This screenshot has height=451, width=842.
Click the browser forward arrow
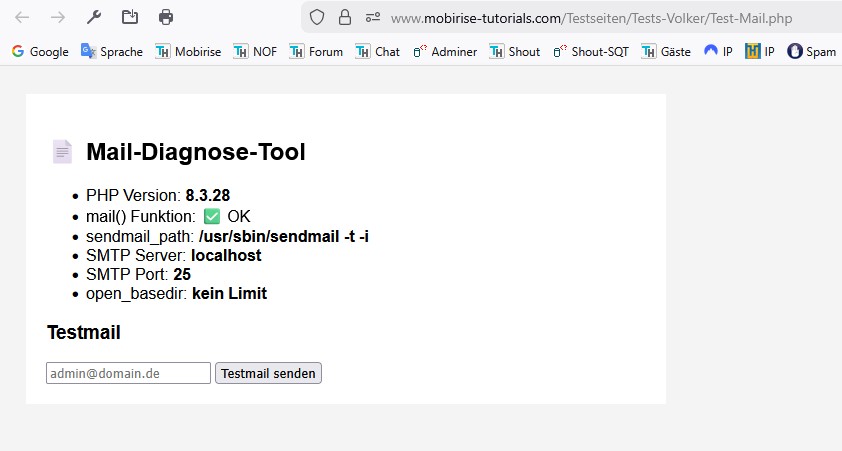click(58, 17)
